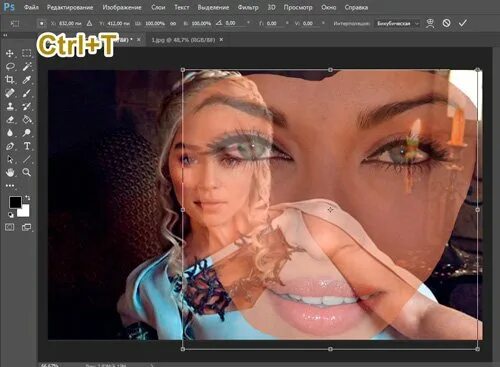Switch to warp mode

pyautogui.click(x=430, y=23)
